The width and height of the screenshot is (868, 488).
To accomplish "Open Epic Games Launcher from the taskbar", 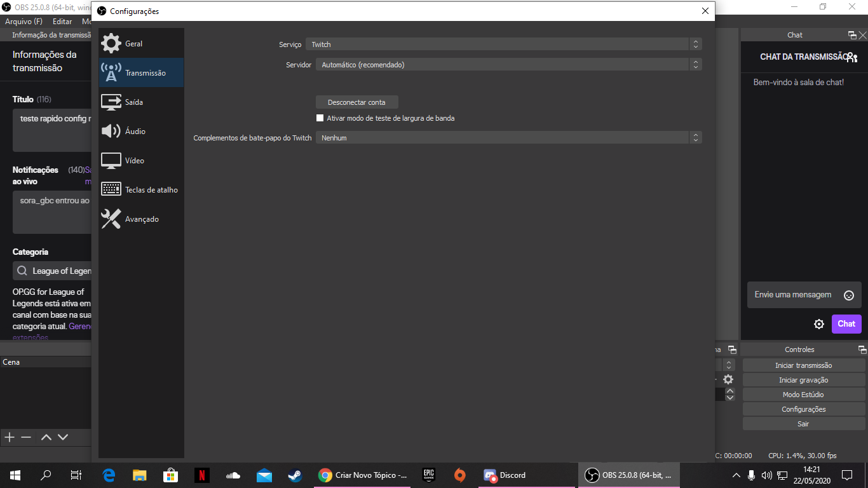I will point(428,475).
